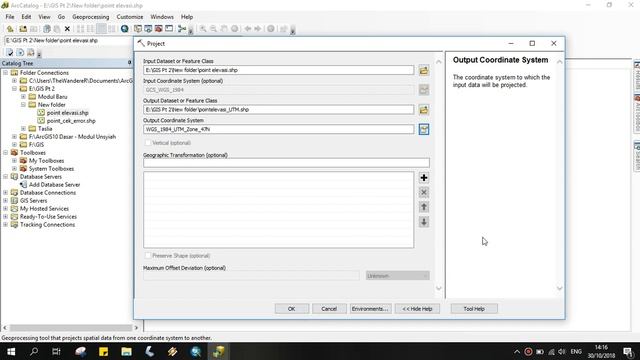The height and width of the screenshot is (360, 640).
Task: Launch ArcMap from the globe toolbar icon
Action: tap(124, 29)
